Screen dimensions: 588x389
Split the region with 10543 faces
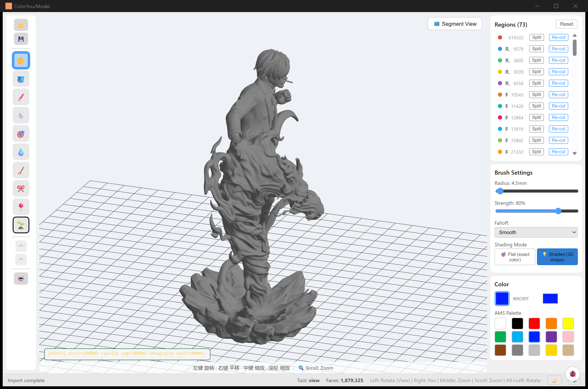[x=536, y=95]
